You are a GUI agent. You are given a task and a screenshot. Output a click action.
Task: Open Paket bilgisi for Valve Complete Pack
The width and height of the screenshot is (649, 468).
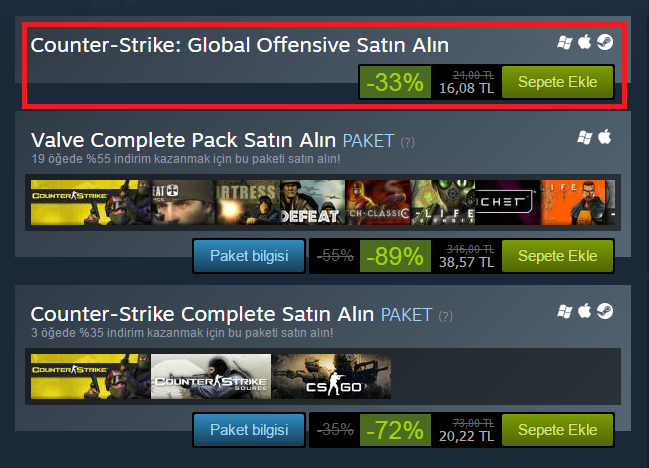249,256
